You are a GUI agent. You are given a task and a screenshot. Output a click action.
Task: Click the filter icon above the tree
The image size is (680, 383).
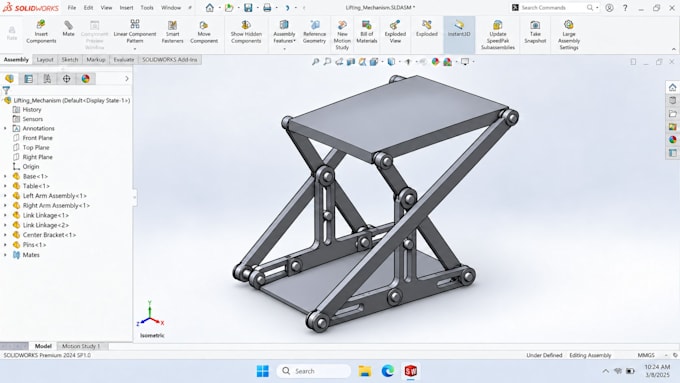point(6,90)
